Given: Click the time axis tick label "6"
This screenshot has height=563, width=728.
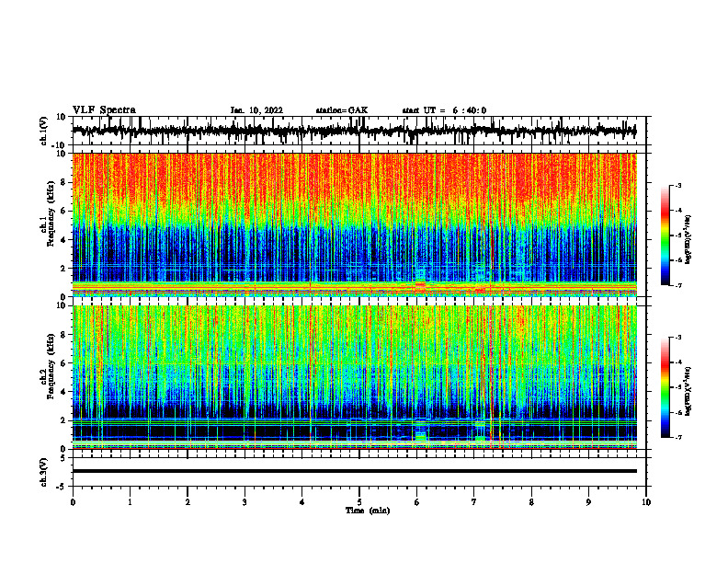Looking at the screenshot, I should coord(416,502).
